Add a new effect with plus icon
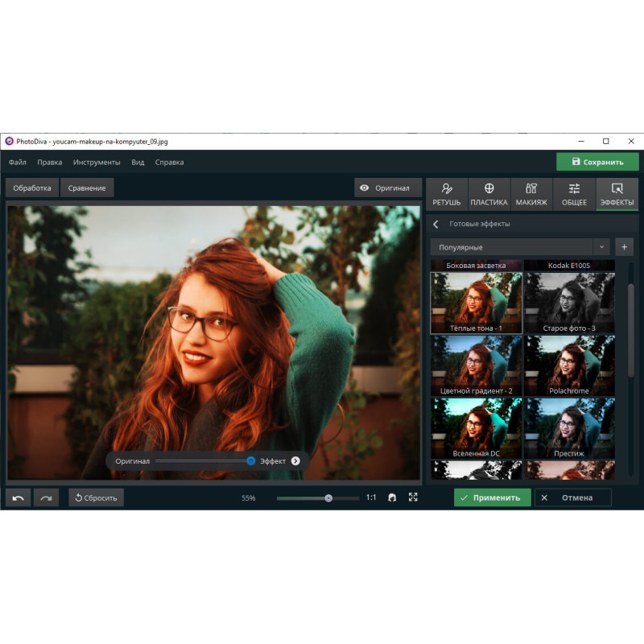Image resolution: width=644 pixels, height=644 pixels. tap(624, 247)
